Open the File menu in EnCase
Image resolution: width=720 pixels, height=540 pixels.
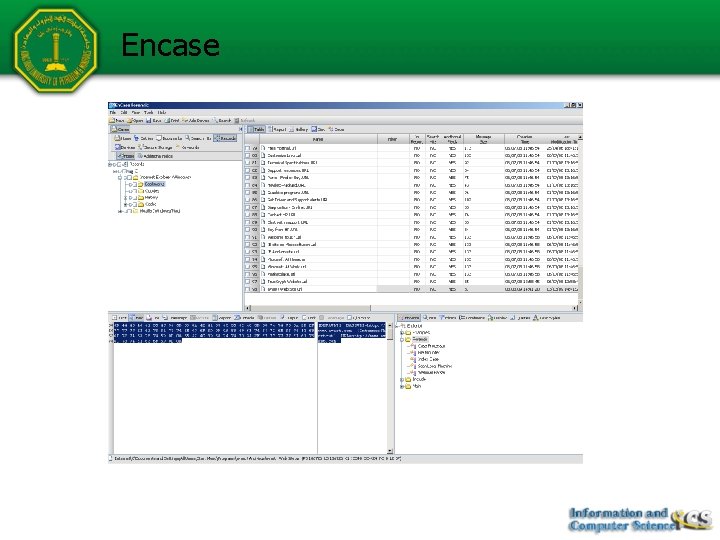pyautogui.click(x=112, y=112)
